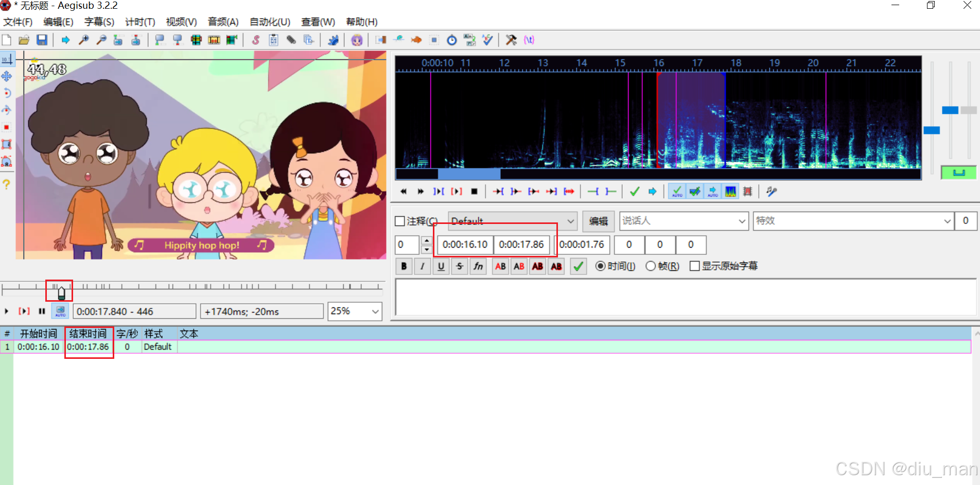Click the 编辑 style edit button
980x485 pixels.
(x=598, y=221)
